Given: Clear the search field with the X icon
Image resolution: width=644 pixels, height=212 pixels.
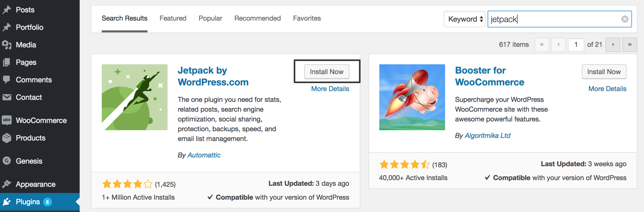Looking at the screenshot, I should 625,19.
